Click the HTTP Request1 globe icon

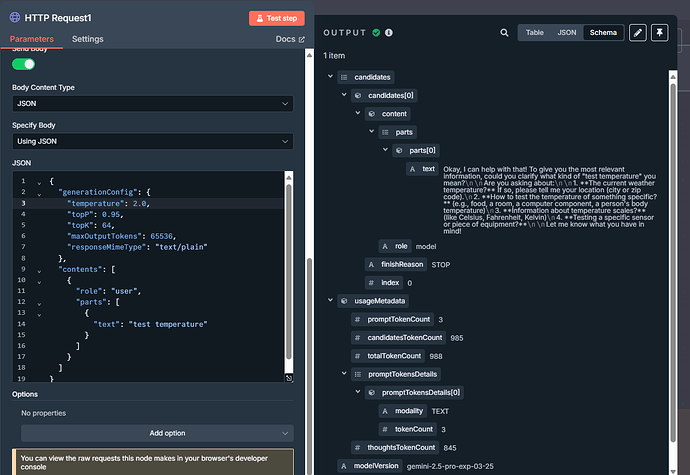point(15,18)
